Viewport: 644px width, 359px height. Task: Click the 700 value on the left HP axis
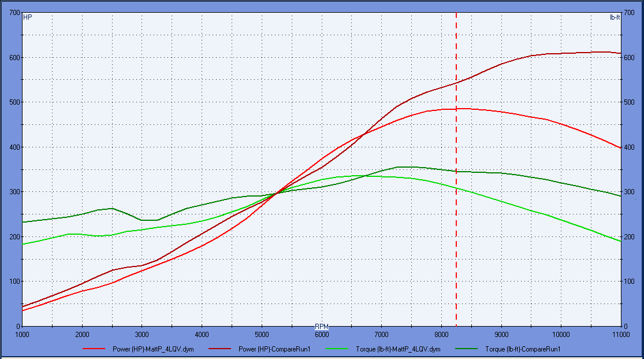pos(10,13)
